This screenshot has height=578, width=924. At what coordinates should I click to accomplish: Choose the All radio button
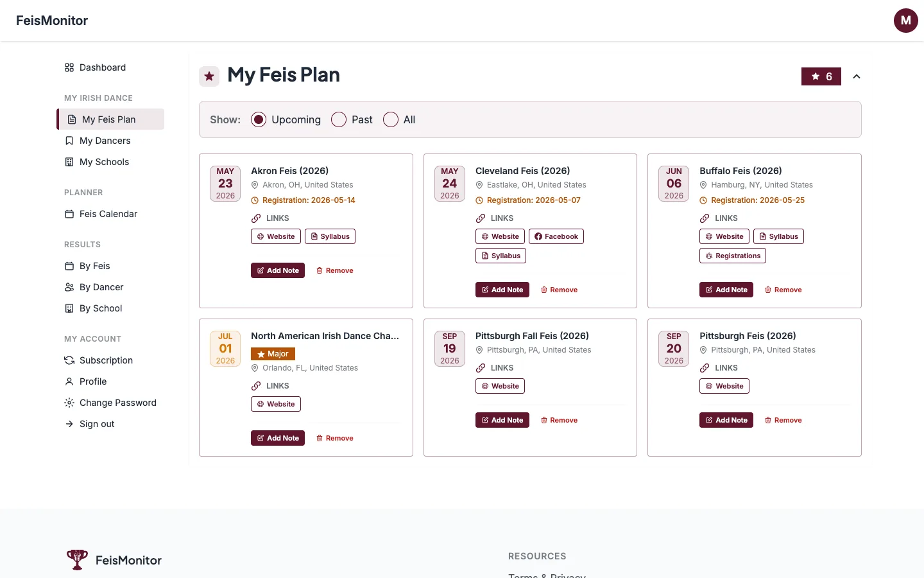[390, 119]
